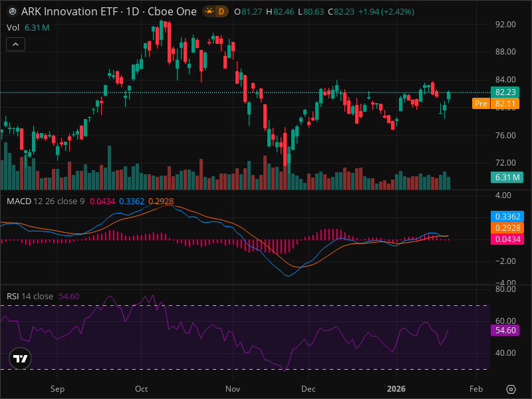
Task: Click the pink 0.0434 histogram label
Action: pos(507,239)
